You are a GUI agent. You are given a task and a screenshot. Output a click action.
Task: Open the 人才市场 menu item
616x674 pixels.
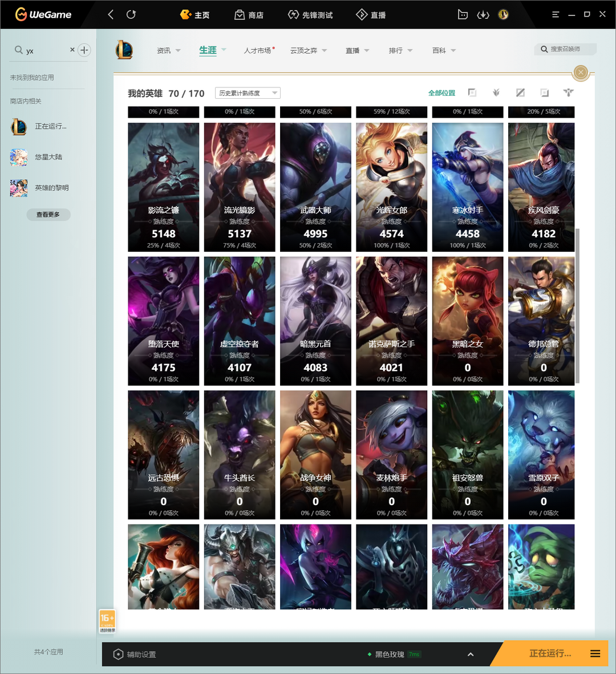click(259, 51)
